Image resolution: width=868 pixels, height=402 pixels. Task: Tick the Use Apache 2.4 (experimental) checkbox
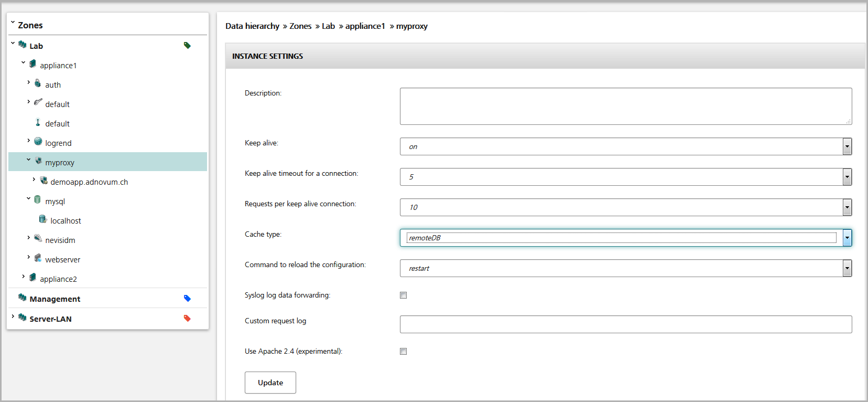(404, 352)
